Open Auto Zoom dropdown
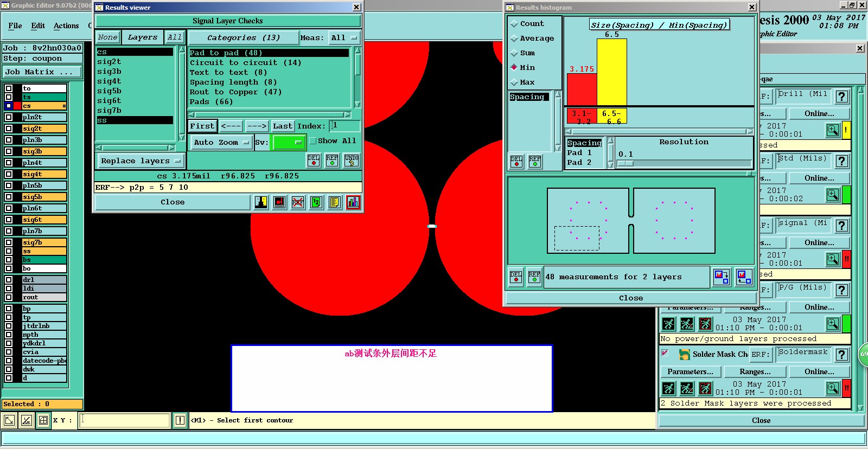The height and width of the screenshot is (449, 868). click(221, 143)
